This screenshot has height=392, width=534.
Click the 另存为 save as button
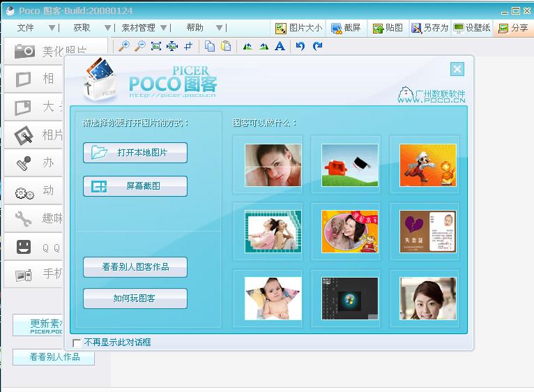click(429, 28)
